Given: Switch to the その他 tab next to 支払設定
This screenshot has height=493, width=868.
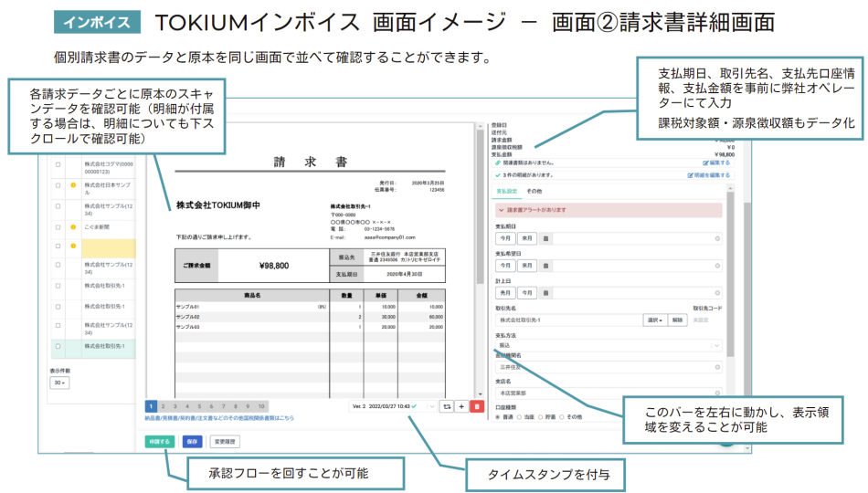Looking at the screenshot, I should tap(535, 191).
